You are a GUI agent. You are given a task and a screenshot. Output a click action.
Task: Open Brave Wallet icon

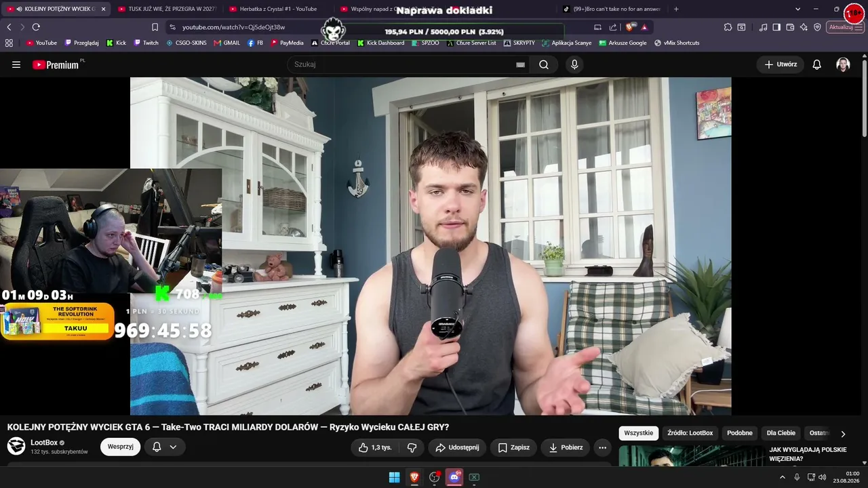pyautogui.click(x=790, y=27)
